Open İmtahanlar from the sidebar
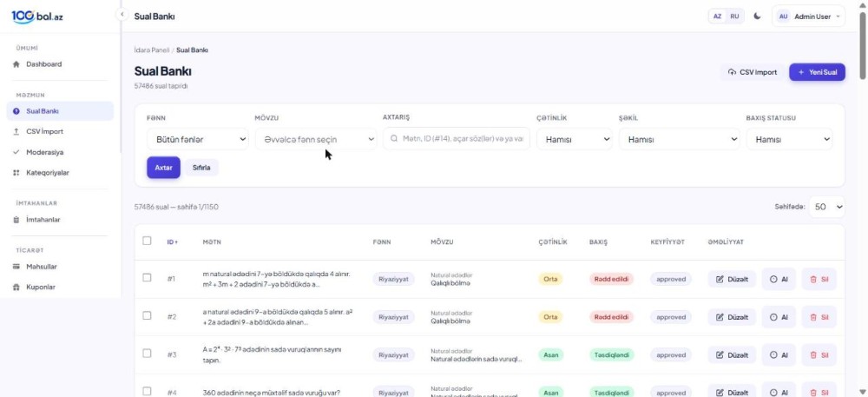This screenshot has width=868, height=397. [x=61, y=220]
